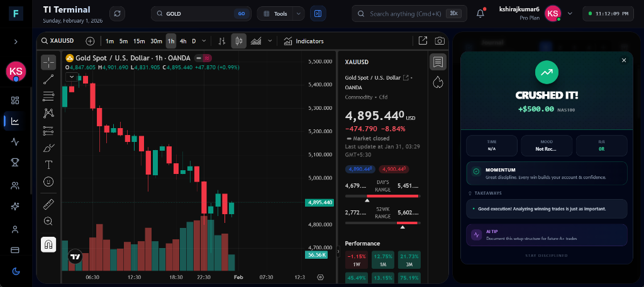Pick the ruler measure tool
This screenshot has width=644, height=287.
pyautogui.click(x=48, y=204)
